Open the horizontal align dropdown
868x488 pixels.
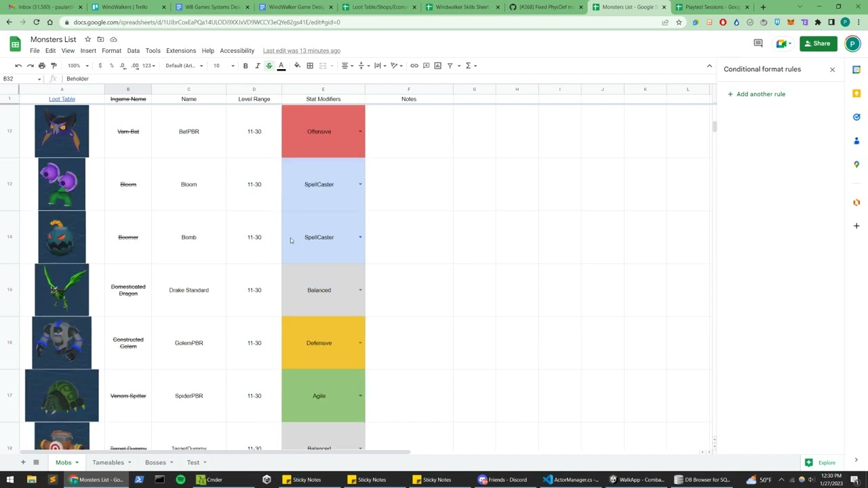(347, 66)
